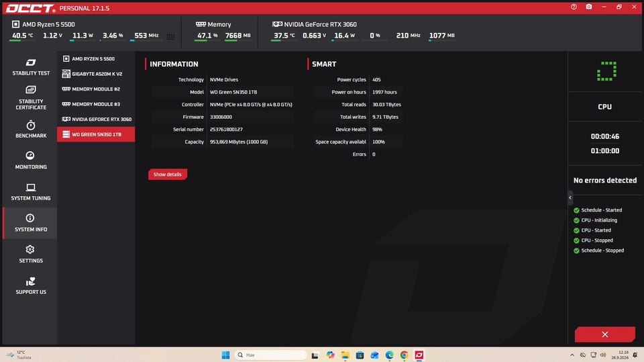Click the model value WD Green SN350 1TB

click(x=233, y=92)
